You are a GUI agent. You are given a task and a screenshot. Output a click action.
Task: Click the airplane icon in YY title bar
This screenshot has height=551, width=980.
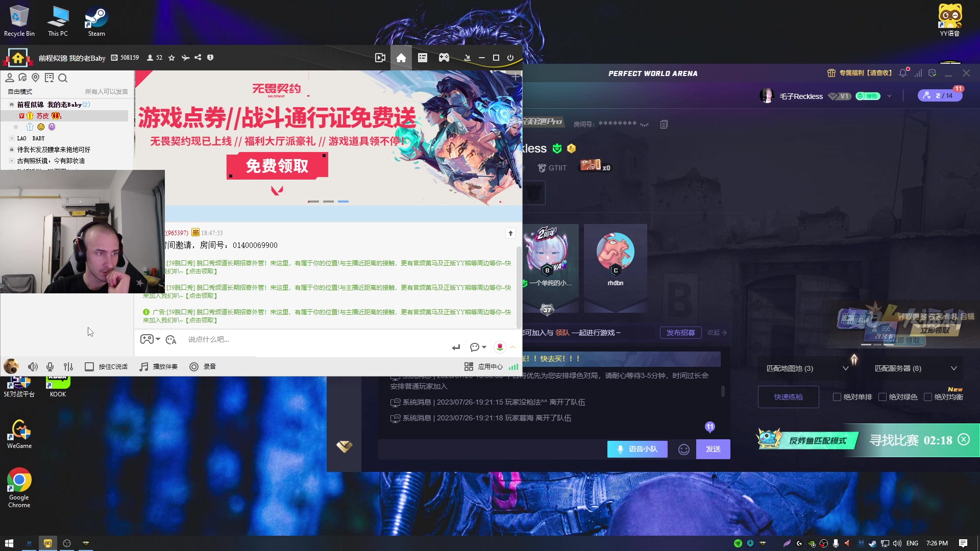tap(185, 58)
